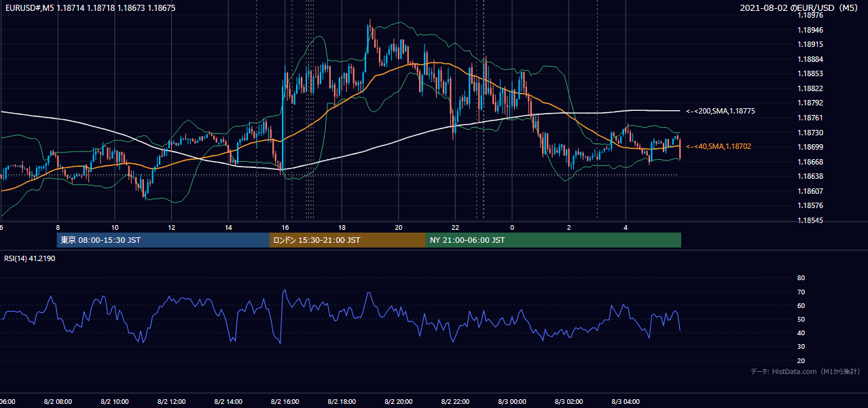Click the RSI(14) 41.2190 indicator label
Image resolution: width=868 pixels, height=408 pixels.
[x=30, y=258]
